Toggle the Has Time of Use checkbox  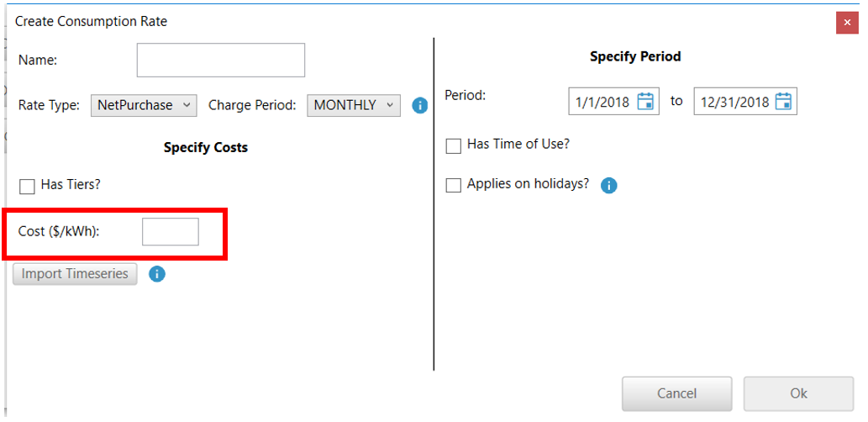point(454,145)
